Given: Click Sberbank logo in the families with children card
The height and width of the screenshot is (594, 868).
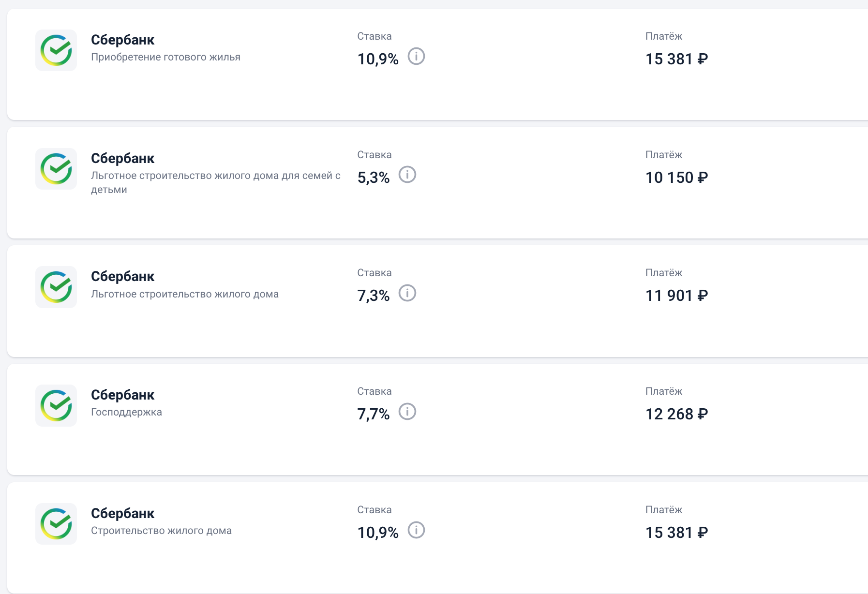Looking at the screenshot, I should pos(56,169).
